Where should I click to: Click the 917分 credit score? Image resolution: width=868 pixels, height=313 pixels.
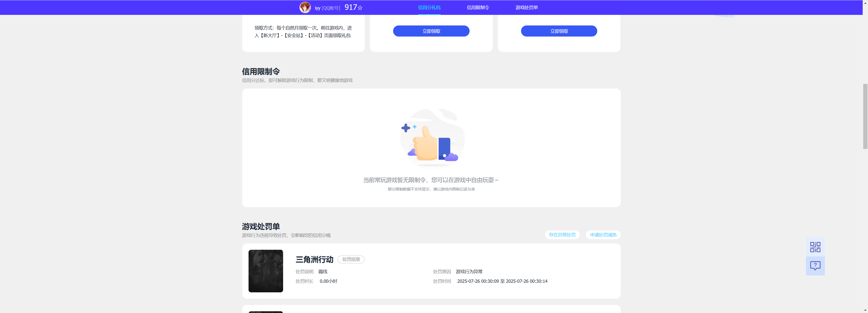tap(353, 7)
